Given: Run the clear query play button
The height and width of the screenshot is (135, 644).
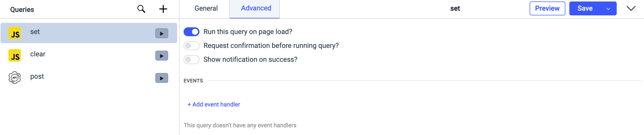Looking at the screenshot, I should click(x=161, y=56).
